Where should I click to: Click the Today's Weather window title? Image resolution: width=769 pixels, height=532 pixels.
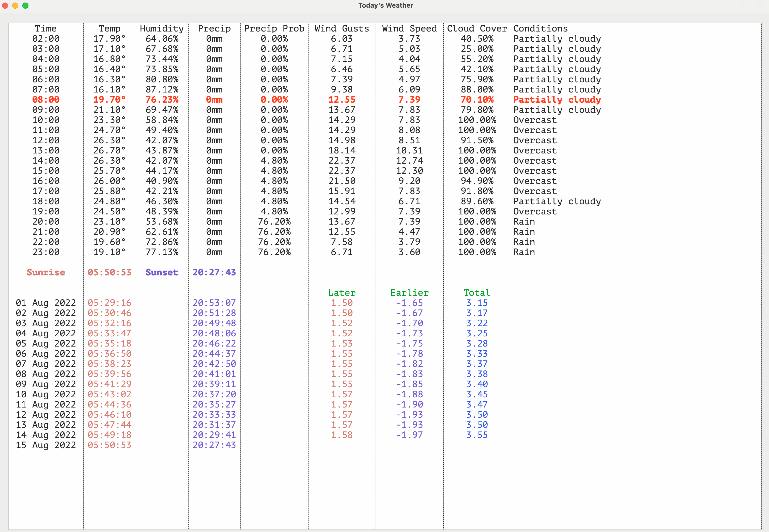pos(385,5)
